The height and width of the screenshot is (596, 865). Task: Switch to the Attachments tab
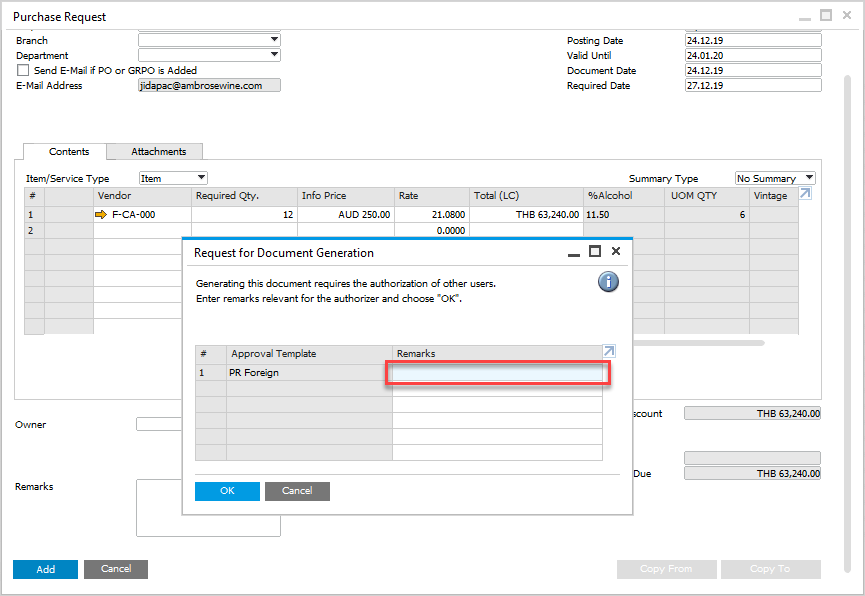158,151
